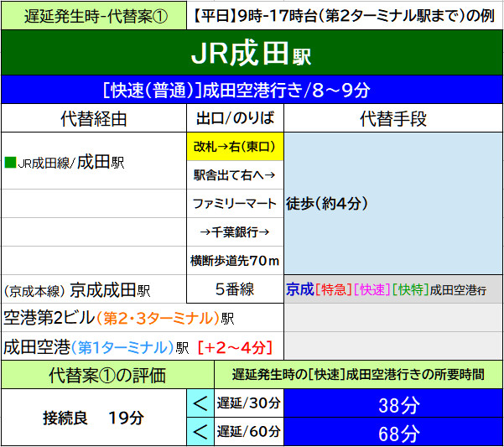Select the '代替案①の評価' header cell

(x=107, y=375)
